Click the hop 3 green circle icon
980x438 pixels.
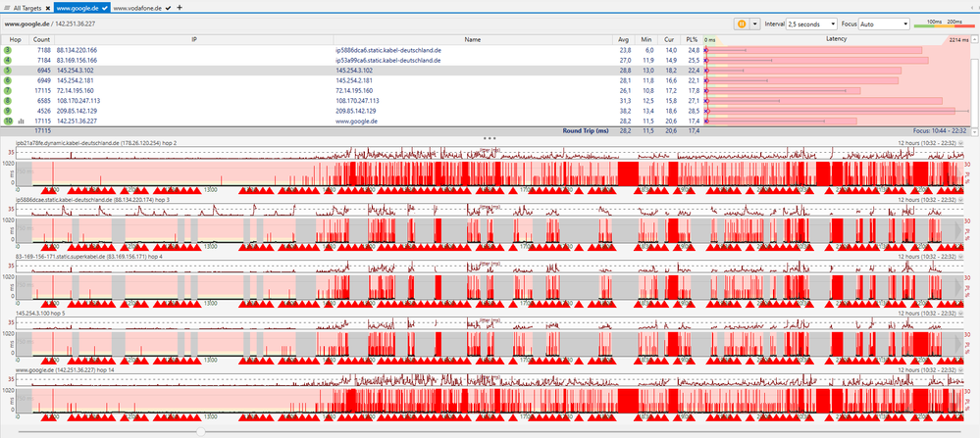(x=8, y=49)
